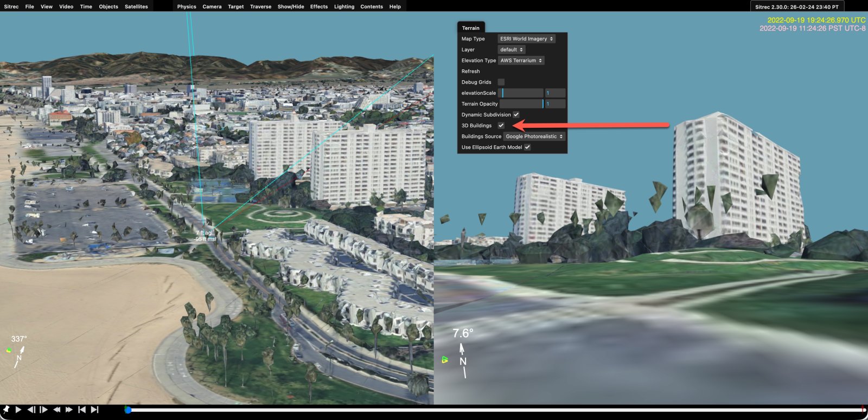Click the play button
This screenshot has width=868, height=420.
pos(18,410)
